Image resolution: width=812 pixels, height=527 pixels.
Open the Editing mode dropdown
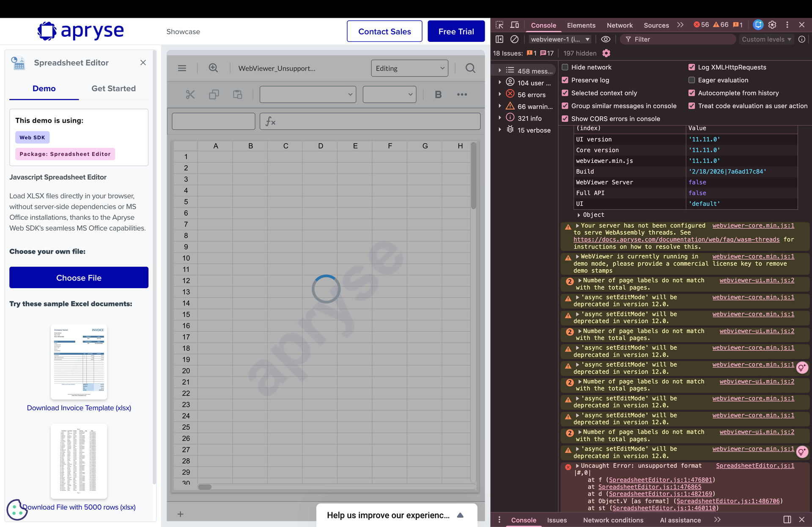coord(409,68)
